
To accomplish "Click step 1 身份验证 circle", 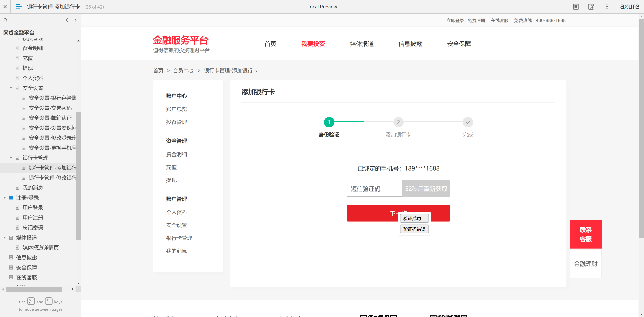I will (x=329, y=122).
